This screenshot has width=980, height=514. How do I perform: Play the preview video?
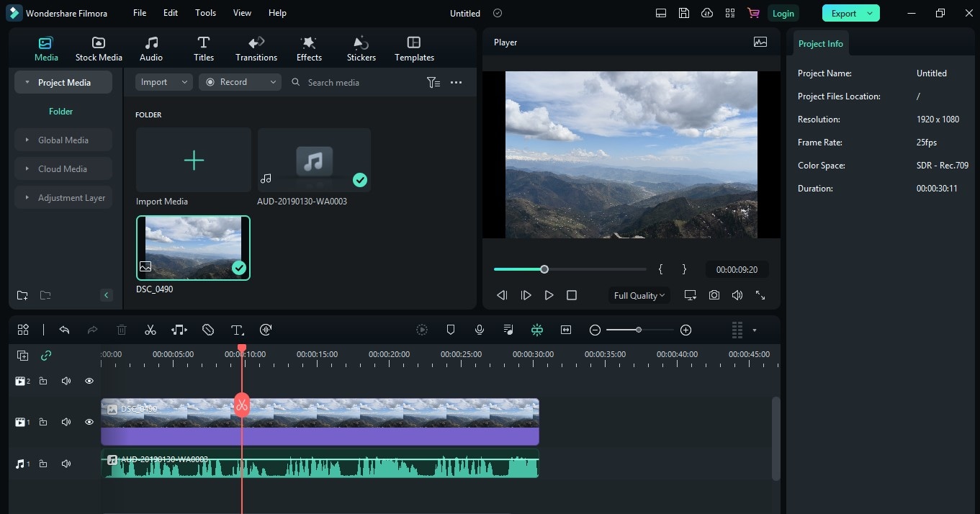click(549, 295)
